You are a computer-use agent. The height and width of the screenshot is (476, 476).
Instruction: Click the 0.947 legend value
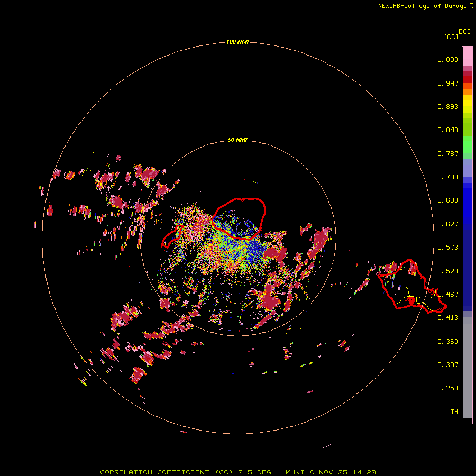pyautogui.click(x=448, y=83)
